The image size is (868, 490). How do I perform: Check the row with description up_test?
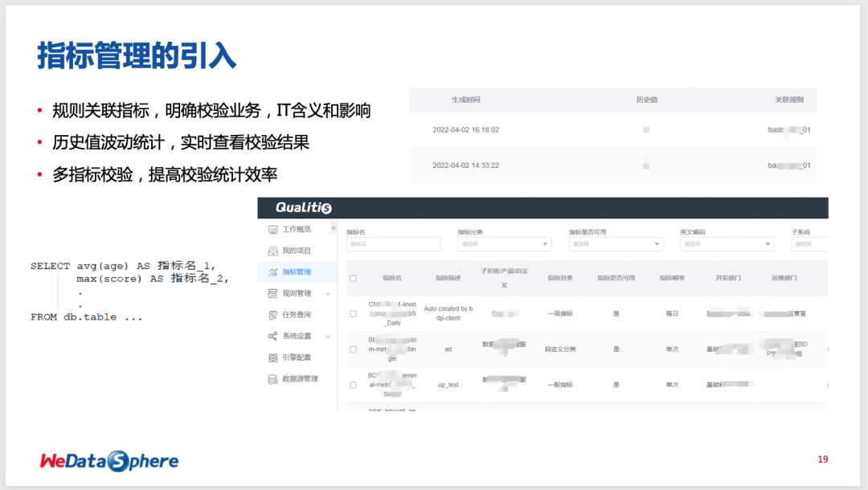tap(353, 385)
